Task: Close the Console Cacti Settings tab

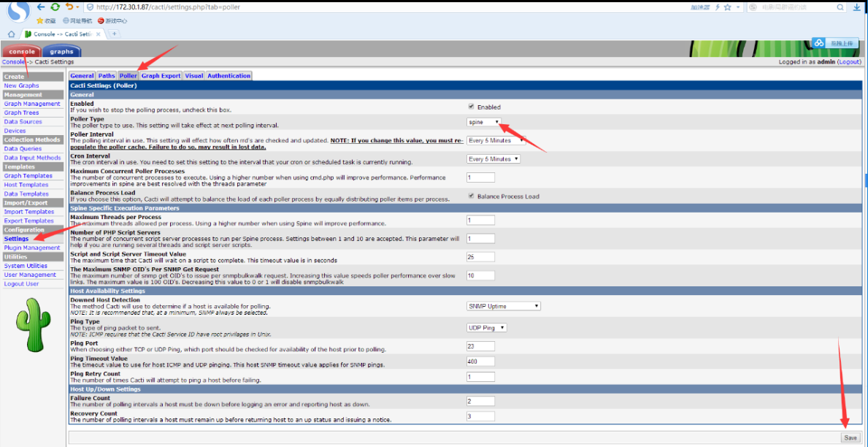Action: 99,34
